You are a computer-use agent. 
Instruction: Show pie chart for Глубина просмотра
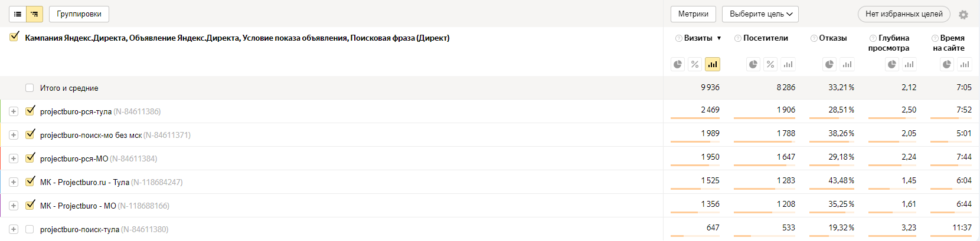point(892,64)
